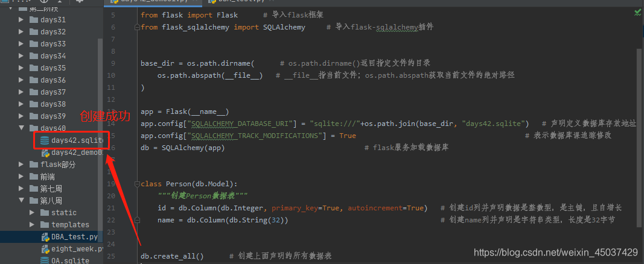Expand the days36 folder arrow
Screen dimensions: 644x264
[21, 80]
